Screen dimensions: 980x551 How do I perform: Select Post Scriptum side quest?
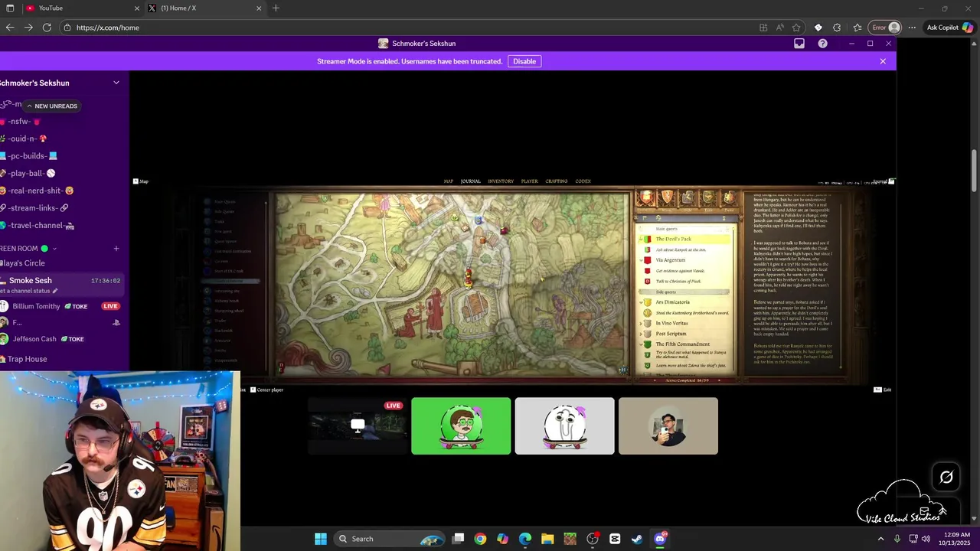coord(671,334)
